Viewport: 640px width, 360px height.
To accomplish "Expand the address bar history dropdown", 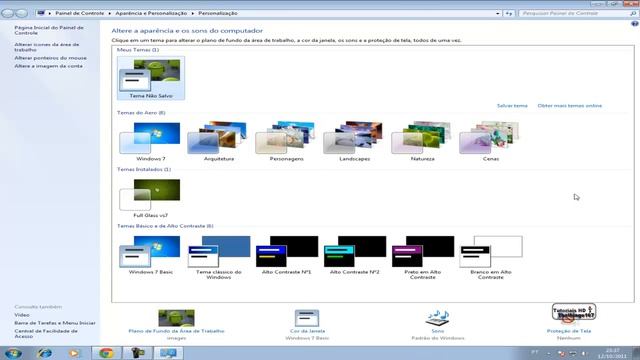I will click(498, 13).
